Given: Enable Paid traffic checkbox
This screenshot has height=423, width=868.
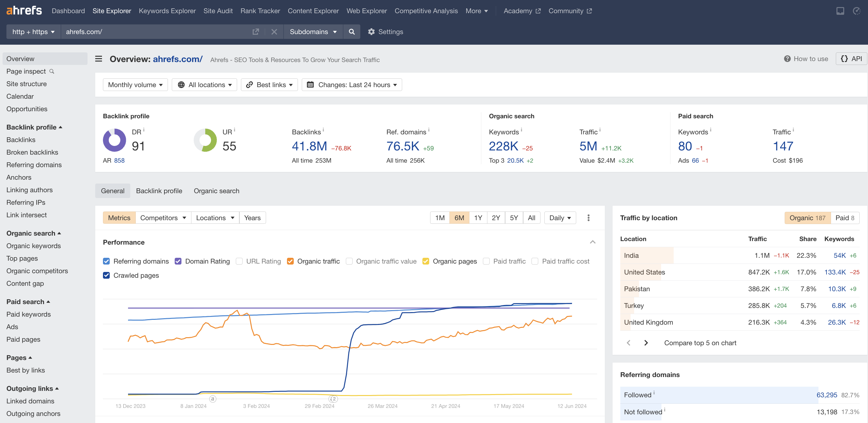Looking at the screenshot, I should point(486,261).
